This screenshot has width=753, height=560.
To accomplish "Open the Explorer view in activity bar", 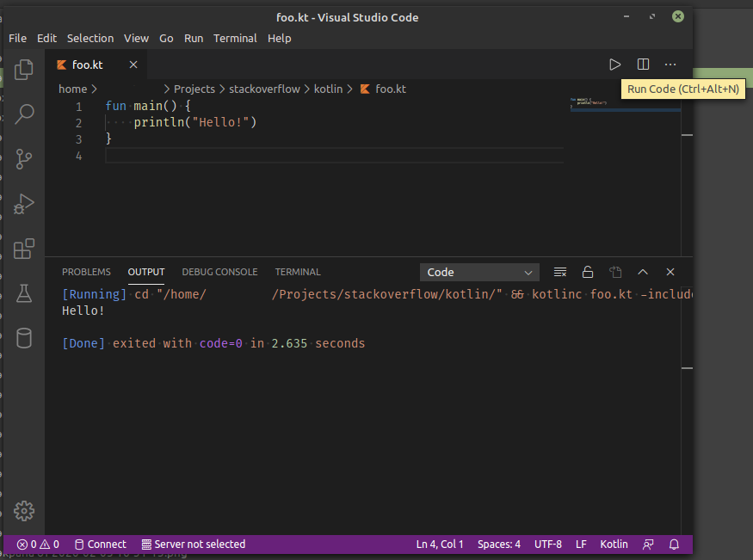I will click(24, 69).
